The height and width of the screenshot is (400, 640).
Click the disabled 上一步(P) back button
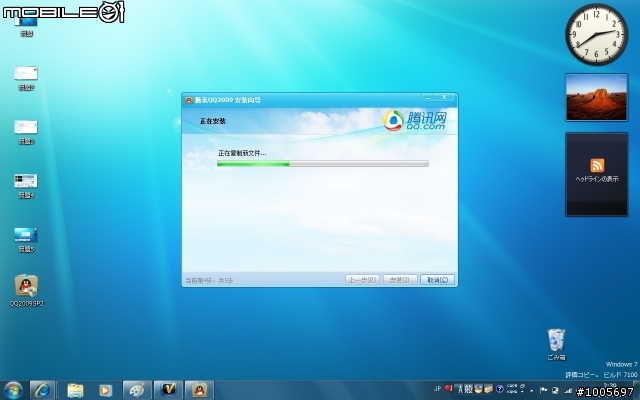362,280
